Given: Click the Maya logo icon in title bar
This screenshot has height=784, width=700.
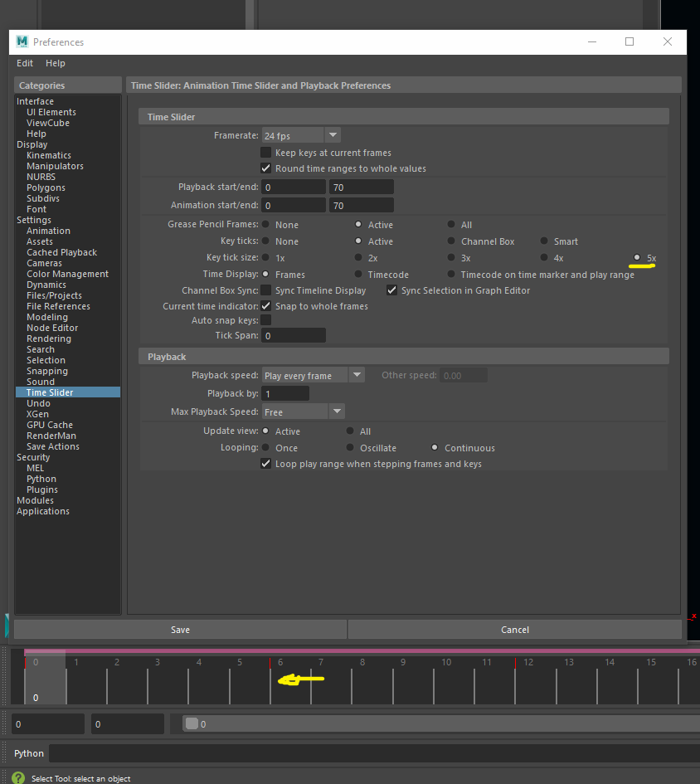Looking at the screenshot, I should point(22,42).
